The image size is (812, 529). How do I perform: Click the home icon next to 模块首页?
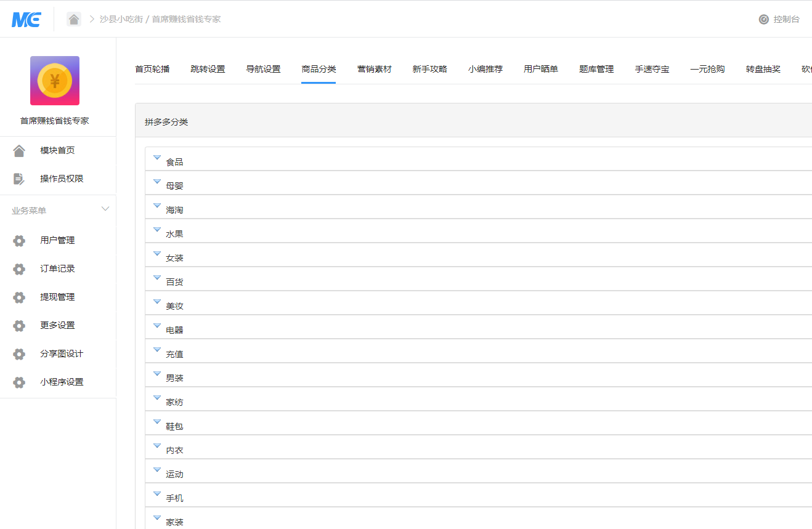19,150
